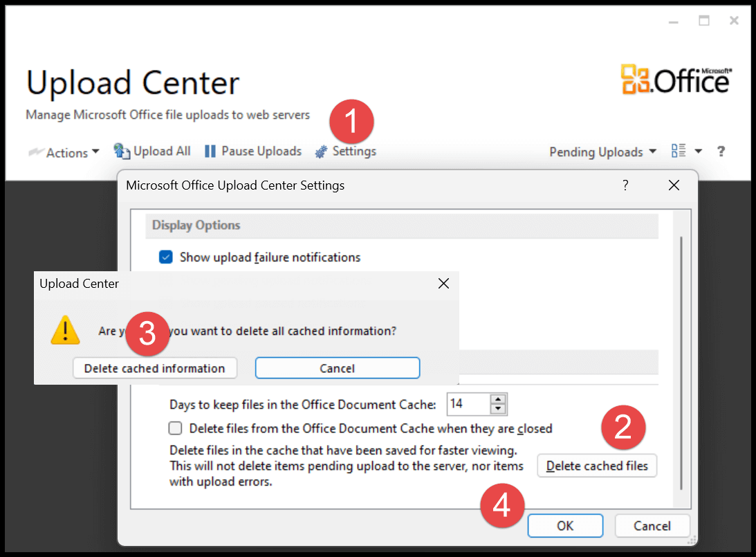Click the Upload Center help question mark

click(721, 152)
